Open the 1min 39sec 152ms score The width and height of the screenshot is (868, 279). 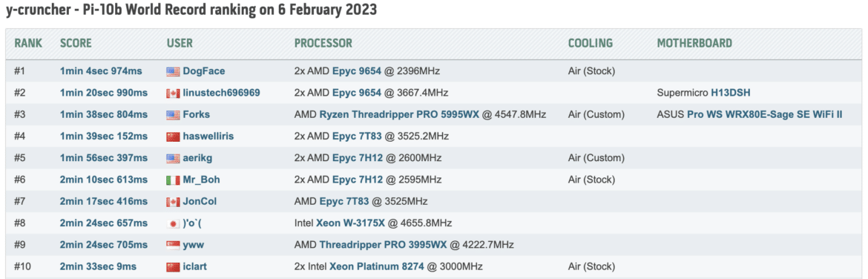click(104, 137)
